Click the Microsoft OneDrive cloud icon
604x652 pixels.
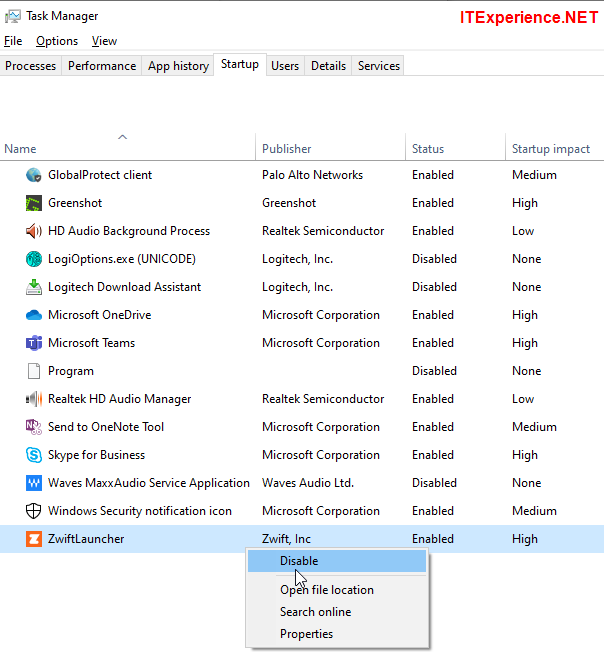tap(34, 315)
